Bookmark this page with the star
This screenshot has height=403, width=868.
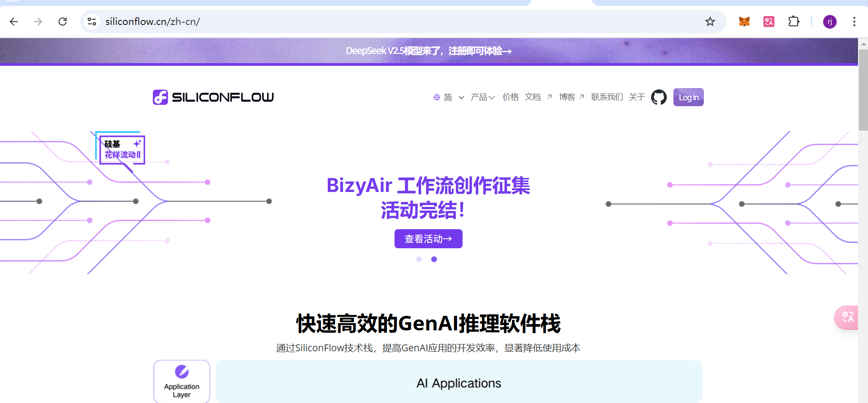pos(710,21)
